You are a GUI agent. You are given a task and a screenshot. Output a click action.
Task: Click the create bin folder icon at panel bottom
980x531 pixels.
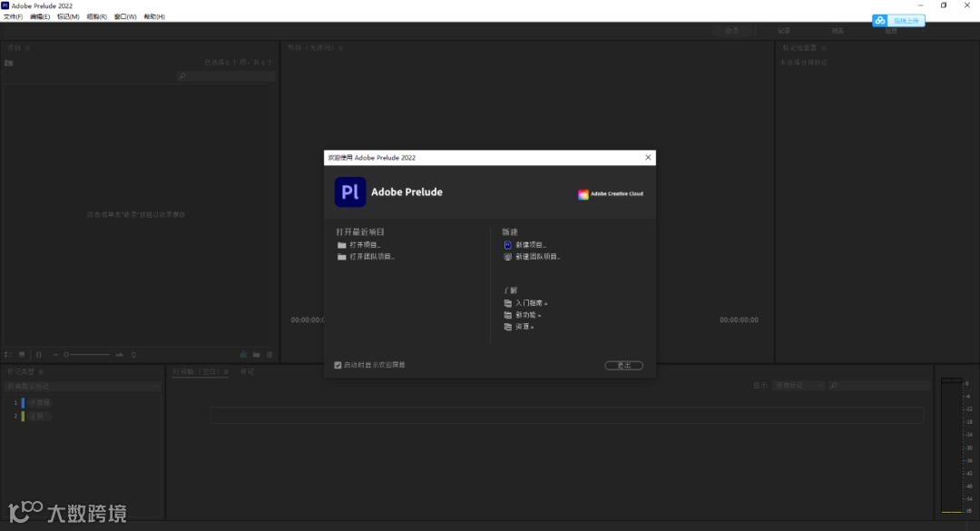coord(256,355)
